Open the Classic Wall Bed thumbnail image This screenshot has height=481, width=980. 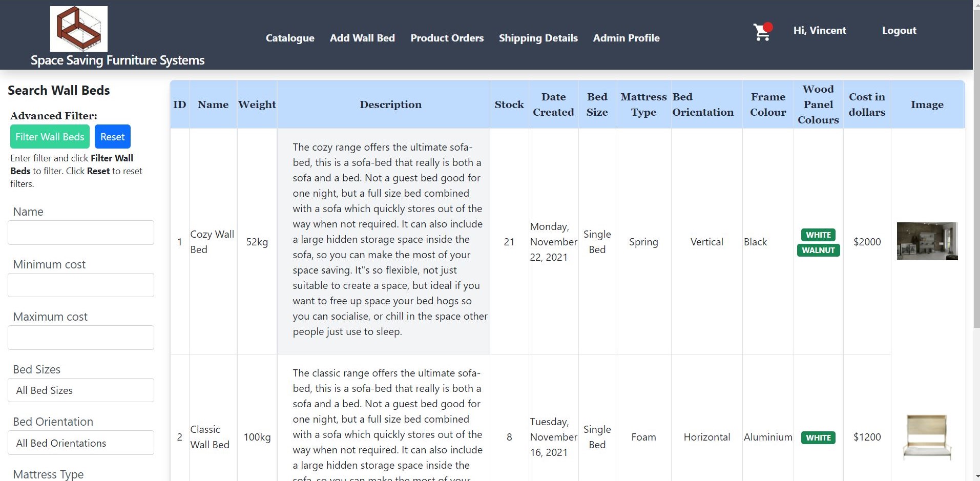click(x=927, y=437)
